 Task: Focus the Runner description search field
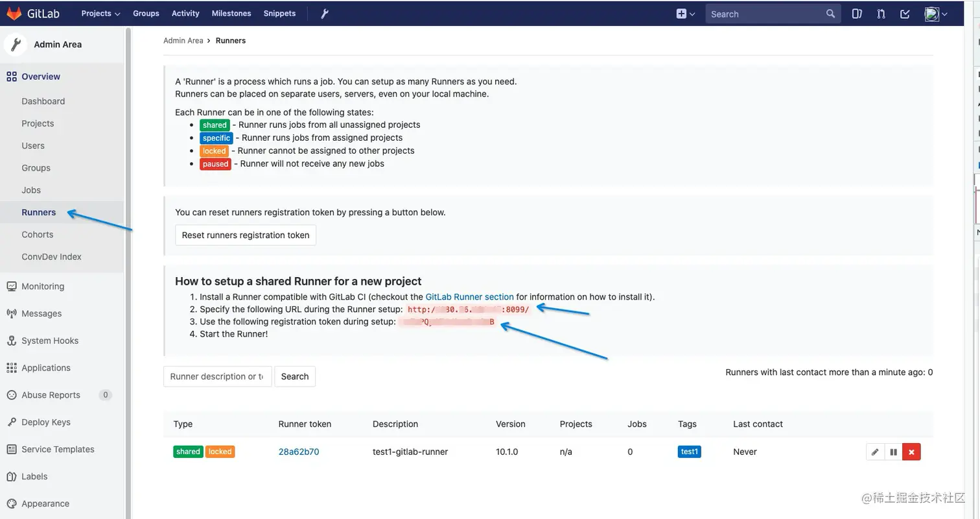tap(217, 376)
